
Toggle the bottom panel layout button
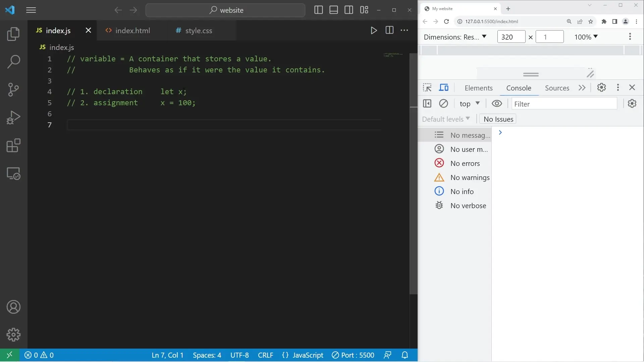point(333,10)
